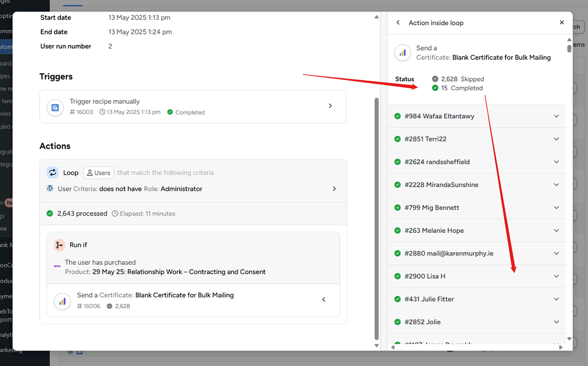Viewport: 588px width, 366px height.
Task: Expand the #263 Melanie Hope entry
Action: (x=556, y=231)
